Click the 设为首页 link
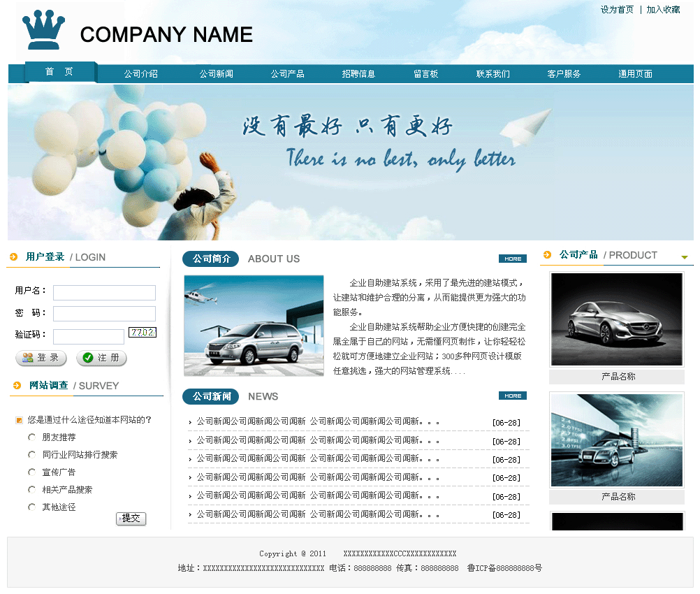This screenshot has width=700, height=594. click(x=617, y=10)
